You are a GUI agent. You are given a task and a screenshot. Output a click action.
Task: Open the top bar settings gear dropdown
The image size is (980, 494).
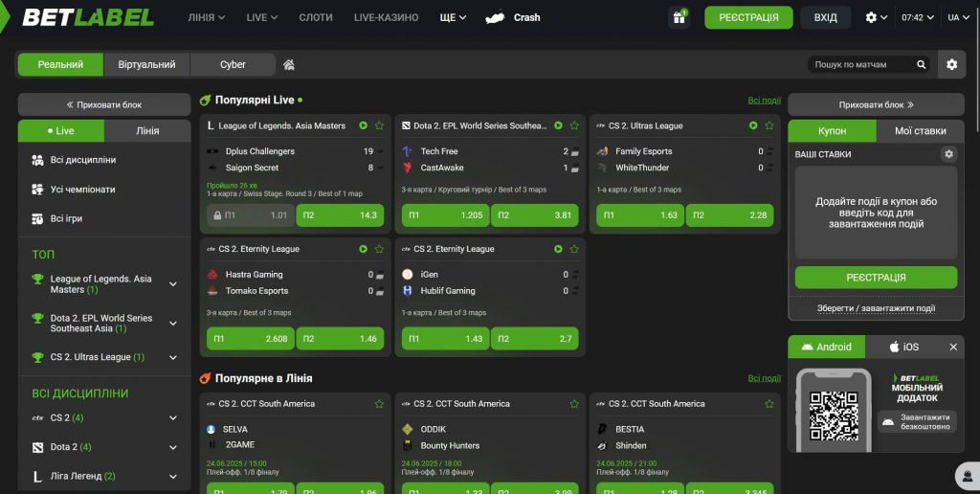(877, 17)
